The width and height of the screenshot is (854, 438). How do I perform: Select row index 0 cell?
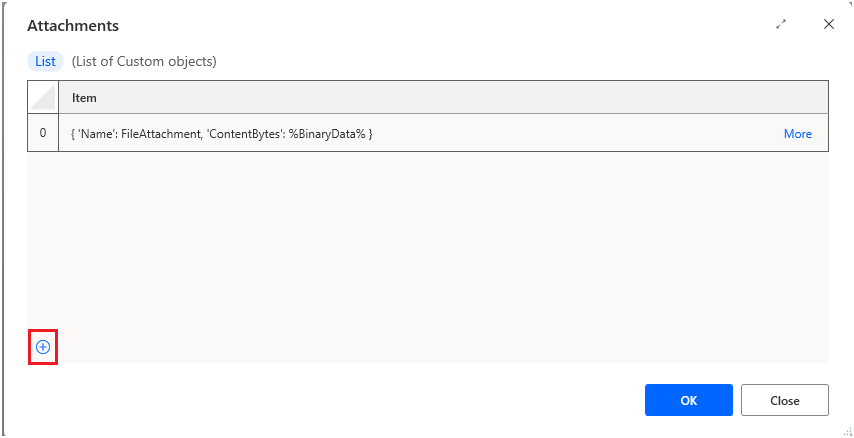pyautogui.click(x=43, y=133)
